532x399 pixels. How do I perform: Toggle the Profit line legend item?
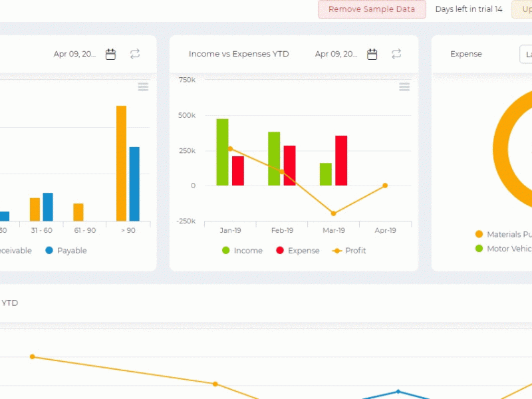click(x=349, y=251)
